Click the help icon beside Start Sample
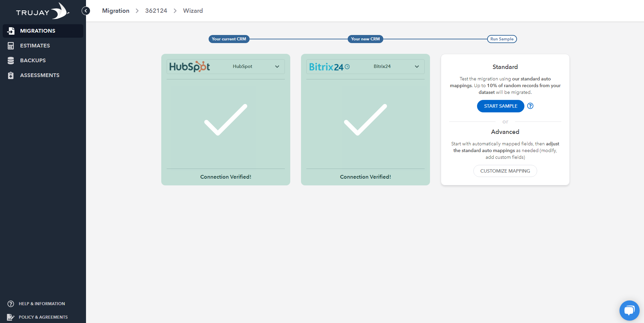The image size is (644, 323). [x=530, y=106]
